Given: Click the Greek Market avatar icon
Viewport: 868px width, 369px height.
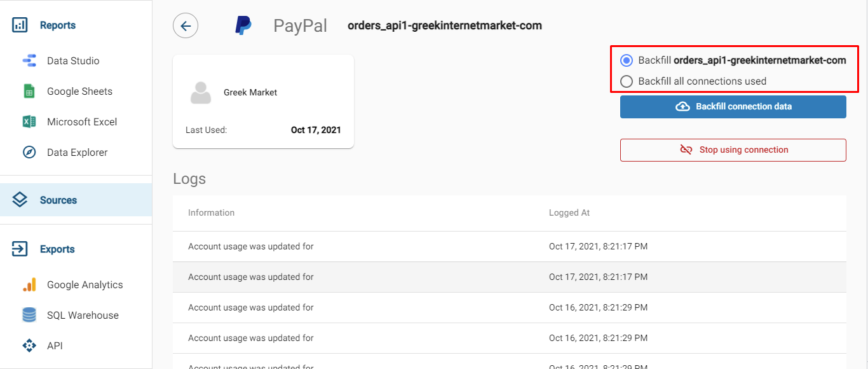Looking at the screenshot, I should click(x=201, y=93).
